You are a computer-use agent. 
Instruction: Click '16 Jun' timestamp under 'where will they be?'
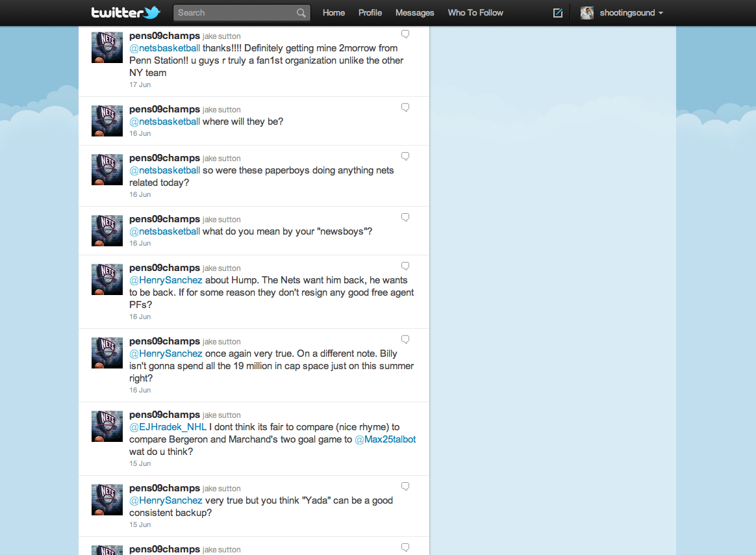pyautogui.click(x=140, y=133)
